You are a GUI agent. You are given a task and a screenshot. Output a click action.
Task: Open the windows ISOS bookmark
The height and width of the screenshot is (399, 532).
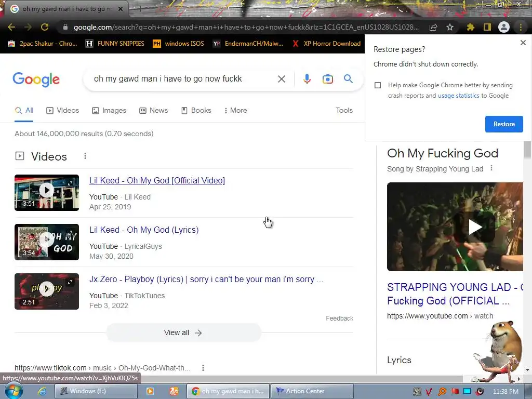pyautogui.click(x=179, y=44)
